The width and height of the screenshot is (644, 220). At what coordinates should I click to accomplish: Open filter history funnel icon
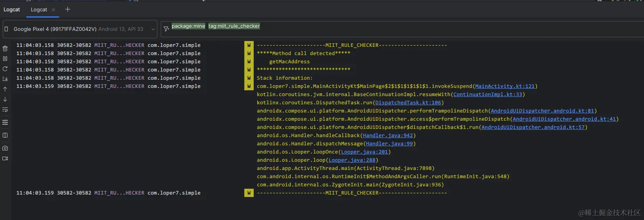166,29
